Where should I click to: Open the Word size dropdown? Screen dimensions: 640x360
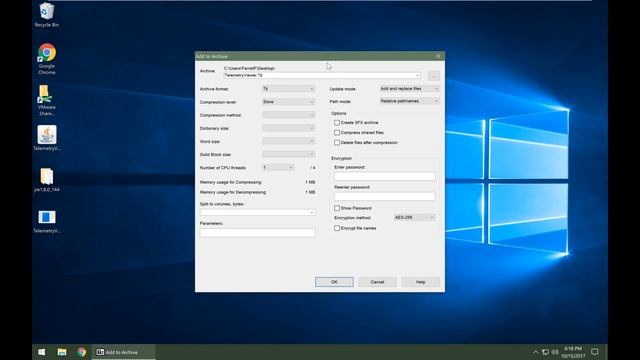pos(289,141)
